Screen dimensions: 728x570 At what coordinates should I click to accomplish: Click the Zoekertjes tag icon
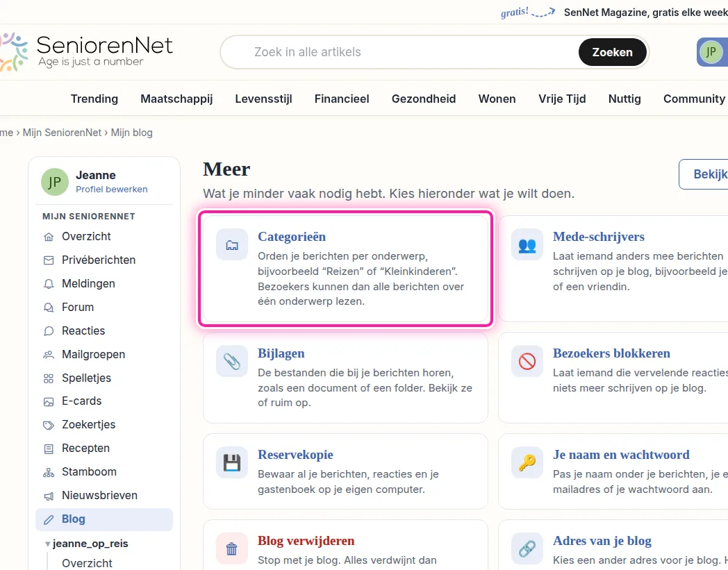49,425
